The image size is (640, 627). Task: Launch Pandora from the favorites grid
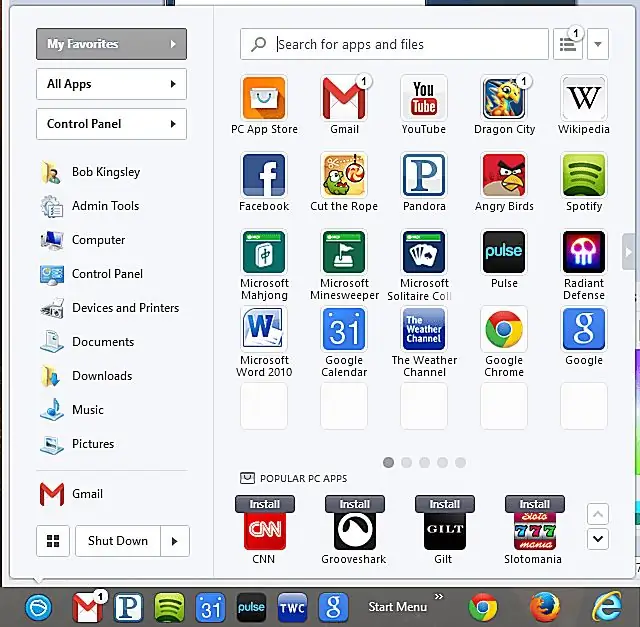424,175
